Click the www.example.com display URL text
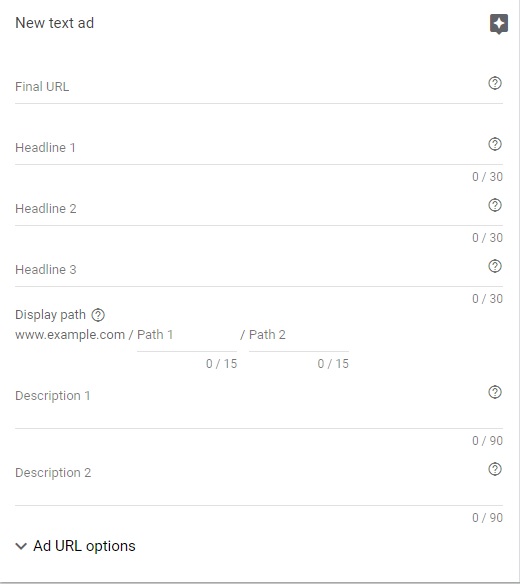520x584 pixels. pyautogui.click(x=70, y=335)
